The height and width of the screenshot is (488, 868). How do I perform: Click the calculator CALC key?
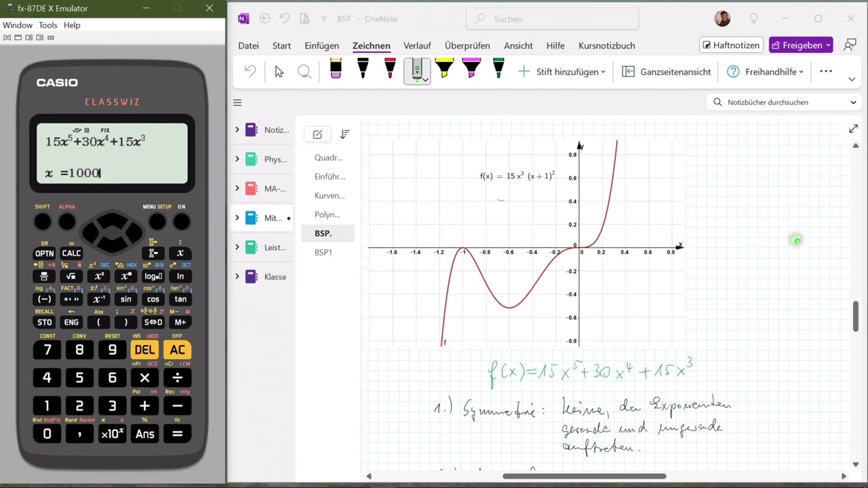[x=71, y=253]
